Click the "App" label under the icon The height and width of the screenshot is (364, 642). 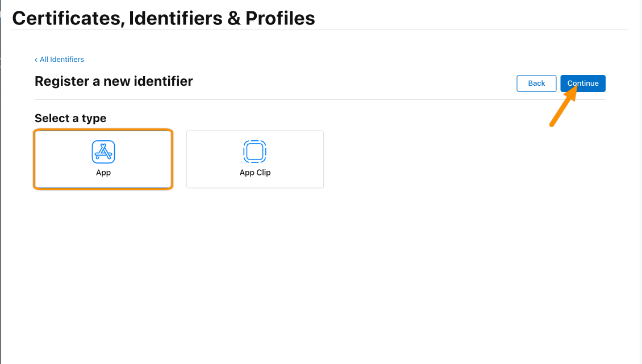tap(103, 173)
